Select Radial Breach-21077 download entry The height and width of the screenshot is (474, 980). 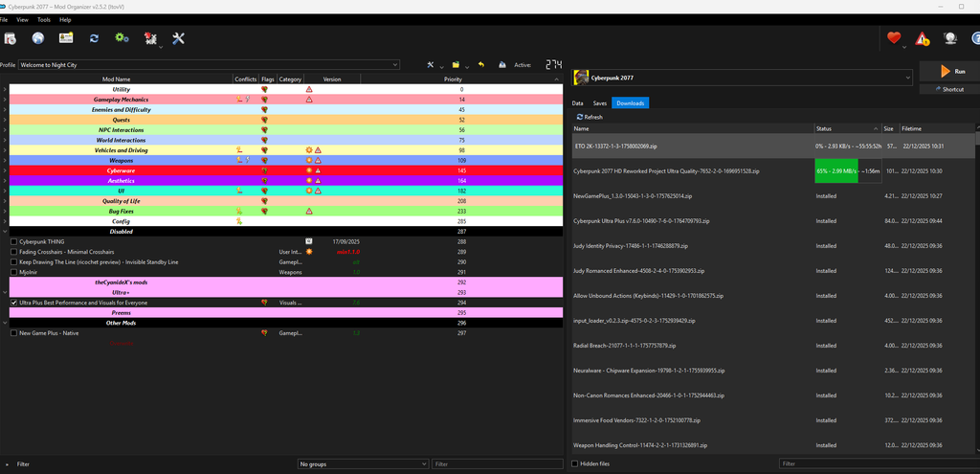(x=773, y=345)
